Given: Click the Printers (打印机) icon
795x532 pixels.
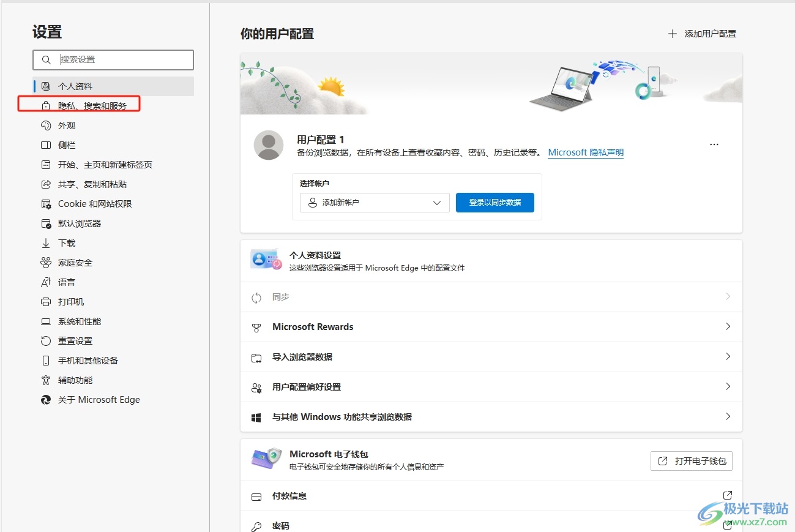Looking at the screenshot, I should tap(45, 302).
